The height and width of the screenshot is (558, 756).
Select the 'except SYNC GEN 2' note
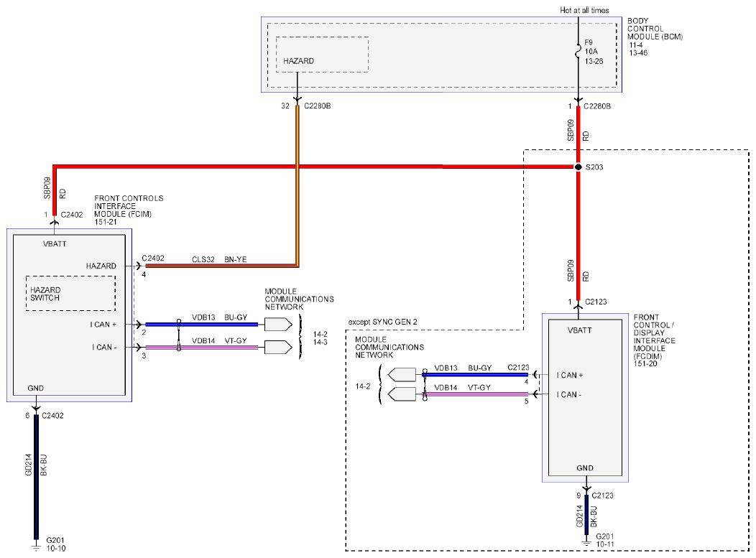point(383,322)
